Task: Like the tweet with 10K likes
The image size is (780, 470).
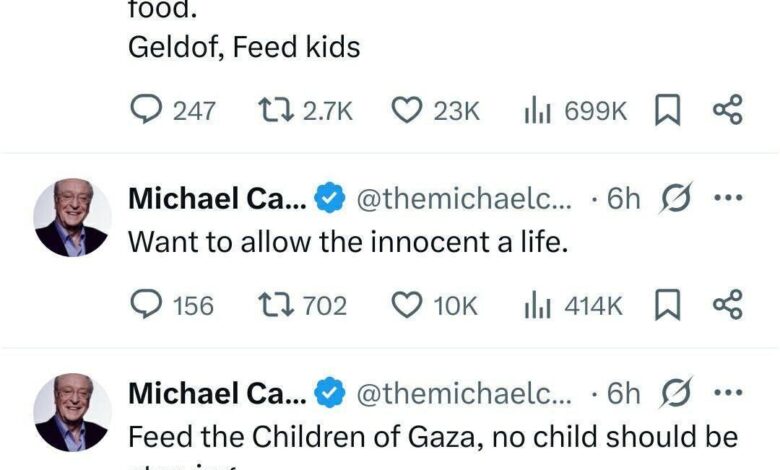Action: 406,305
